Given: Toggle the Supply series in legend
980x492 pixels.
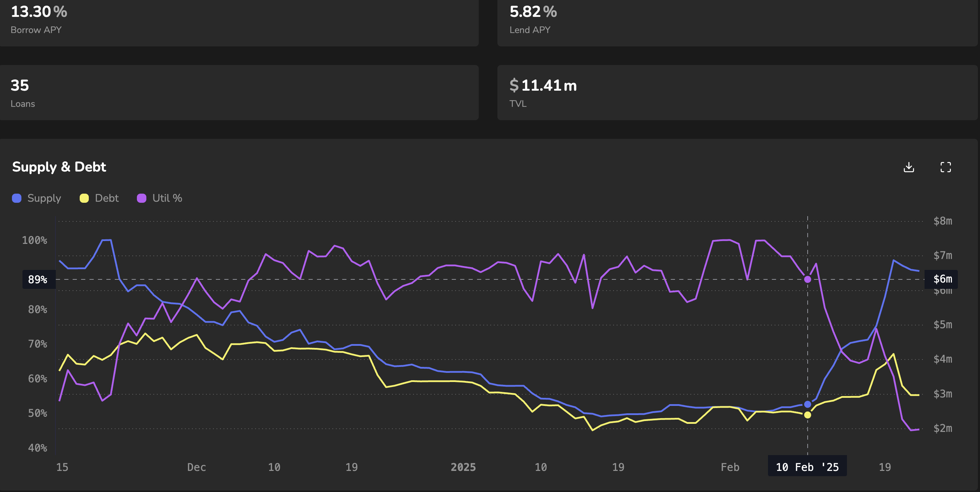Looking at the screenshot, I should pyautogui.click(x=44, y=199).
